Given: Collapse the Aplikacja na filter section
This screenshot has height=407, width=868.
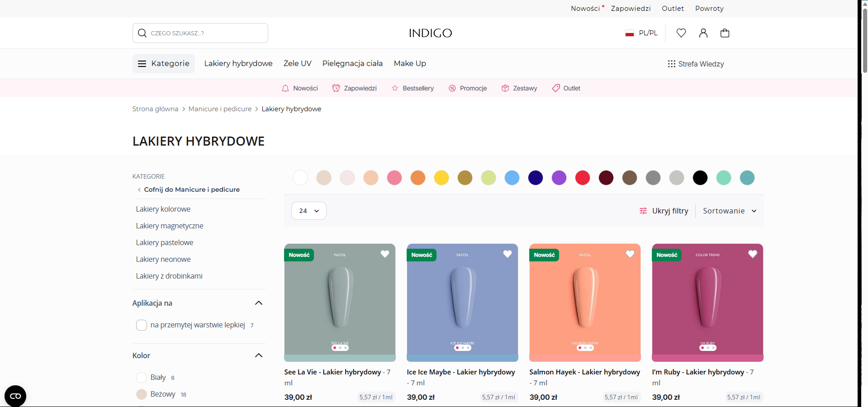Looking at the screenshot, I should pos(259,303).
